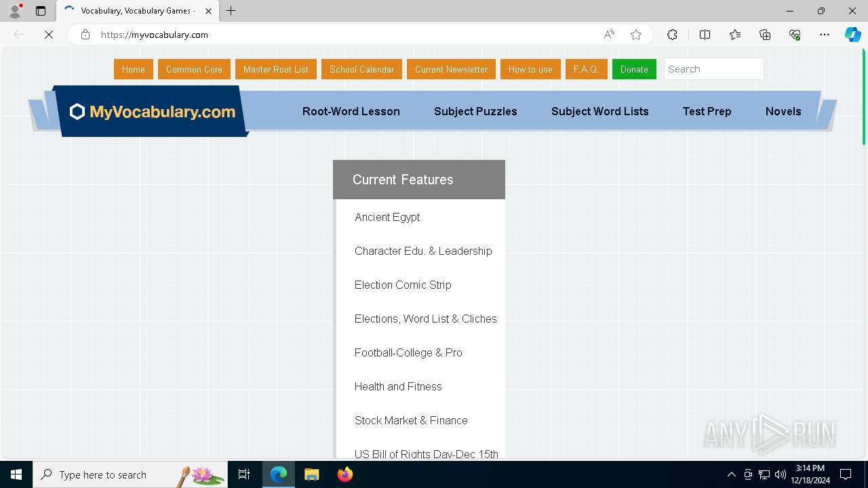Launch the Copilot sidebar icon

point(852,35)
